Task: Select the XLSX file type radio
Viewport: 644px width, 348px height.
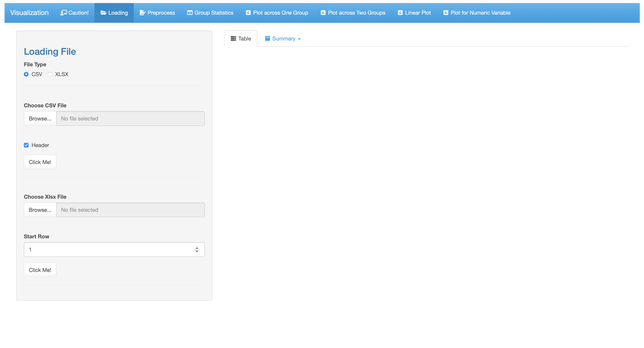Action: pyautogui.click(x=50, y=74)
